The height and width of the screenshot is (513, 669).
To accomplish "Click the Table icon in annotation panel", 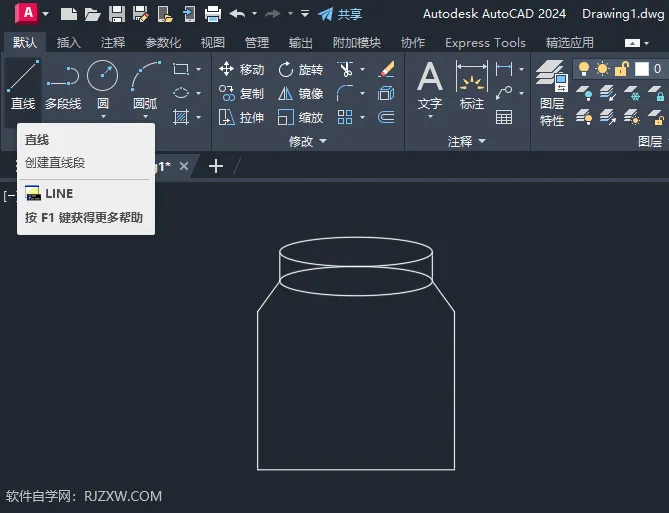I will pyautogui.click(x=504, y=117).
